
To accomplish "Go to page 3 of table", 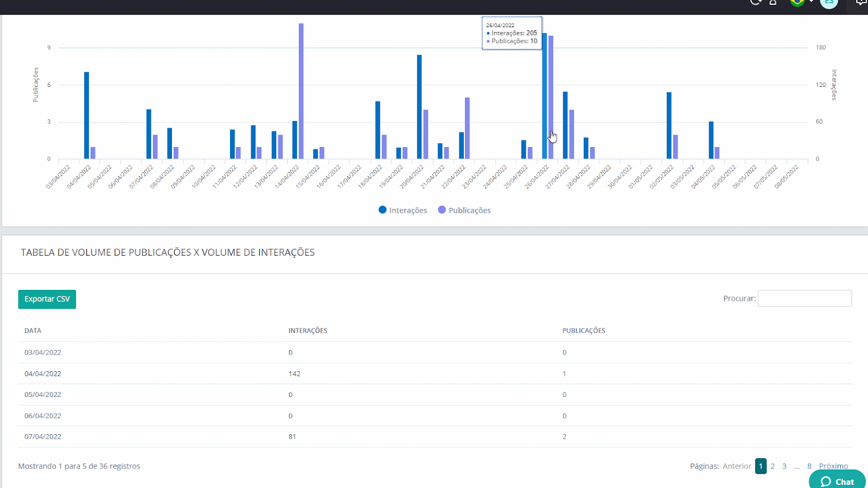I will click(784, 466).
